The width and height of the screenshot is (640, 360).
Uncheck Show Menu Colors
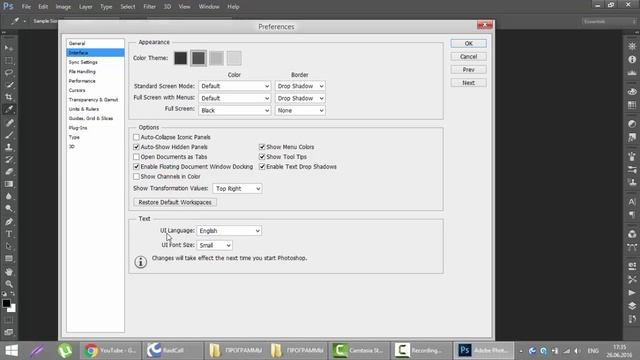coord(262,147)
